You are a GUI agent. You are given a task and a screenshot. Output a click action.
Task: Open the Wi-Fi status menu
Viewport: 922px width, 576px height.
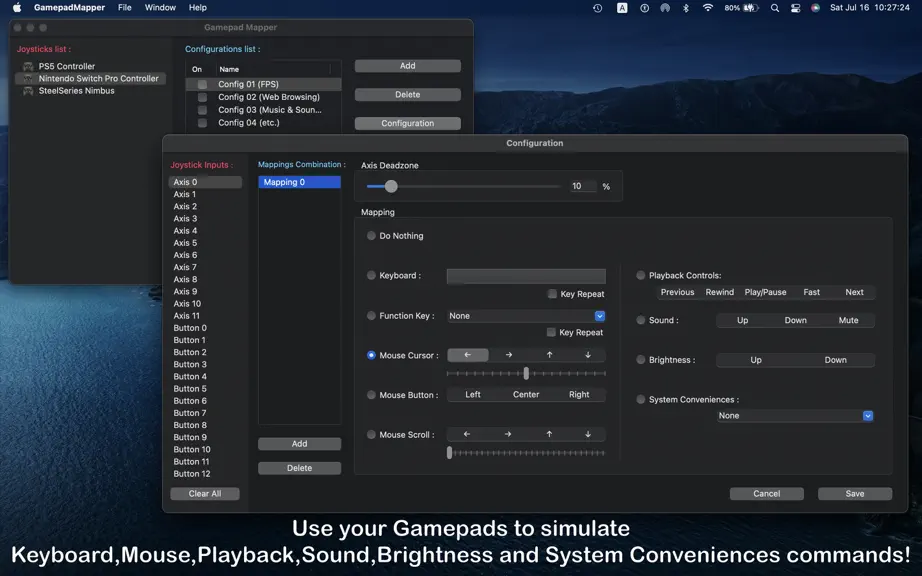point(708,8)
